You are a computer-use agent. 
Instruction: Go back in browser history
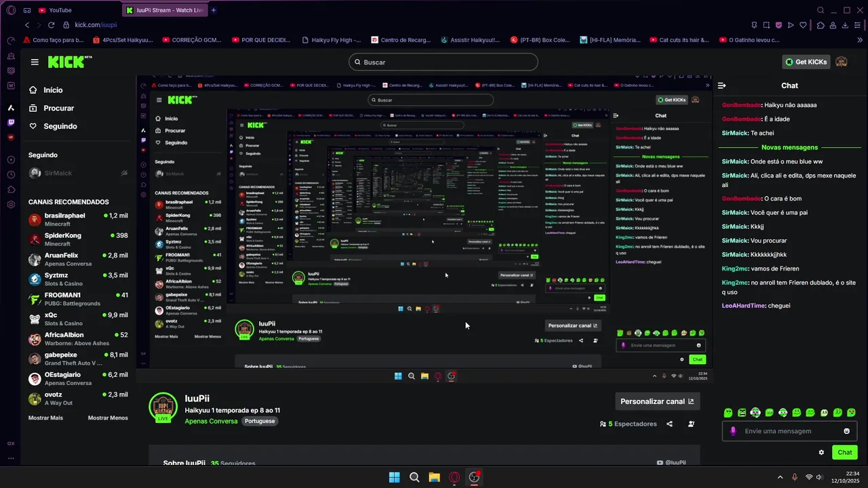pos(27,25)
